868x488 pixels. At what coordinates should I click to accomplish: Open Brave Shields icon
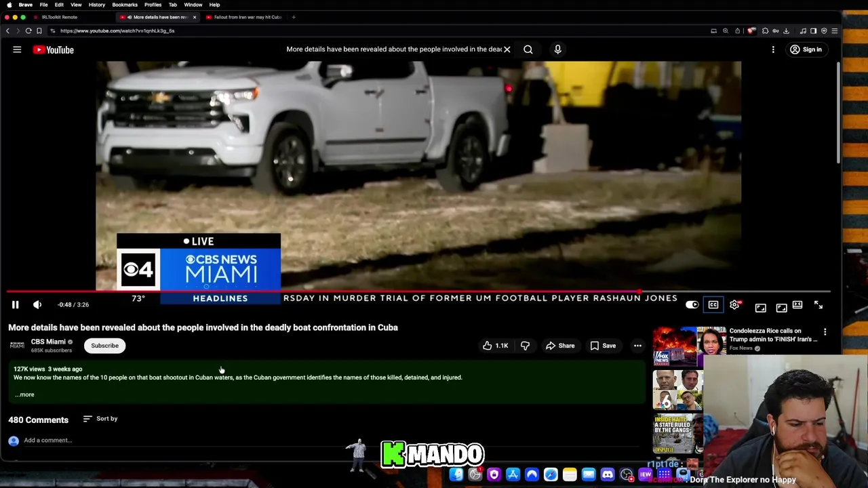pos(751,30)
